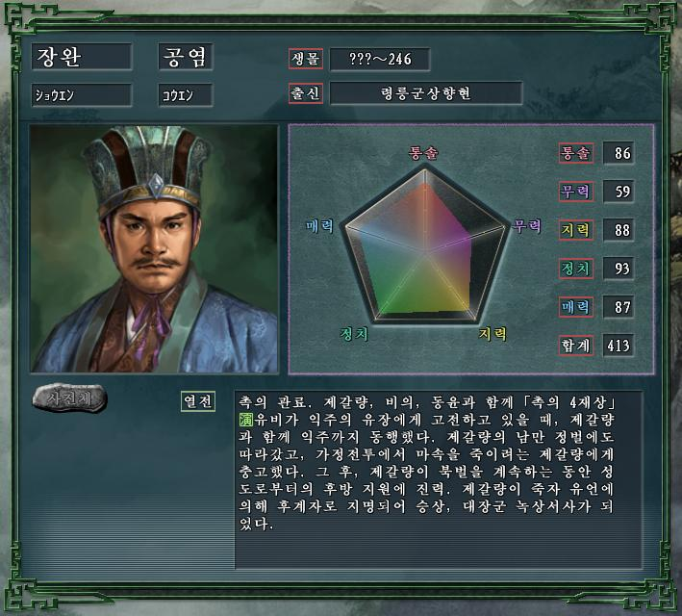682x616 pixels.
Task: Click the officer portrait image
Action: pos(154,249)
